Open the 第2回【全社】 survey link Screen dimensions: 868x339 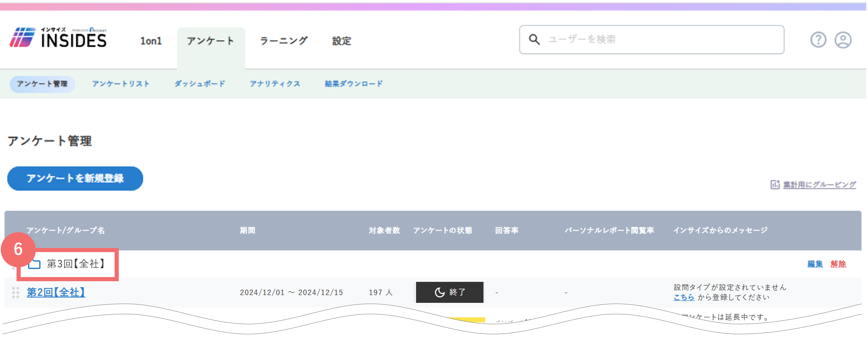point(56,292)
